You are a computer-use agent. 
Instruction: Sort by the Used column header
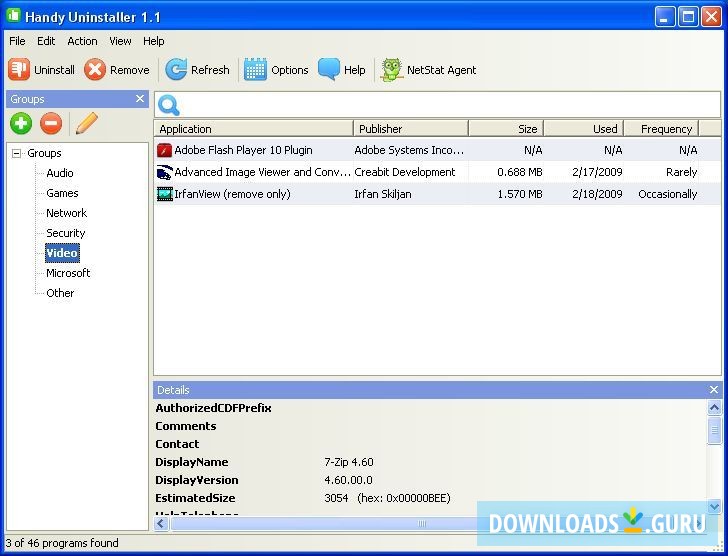coord(584,129)
